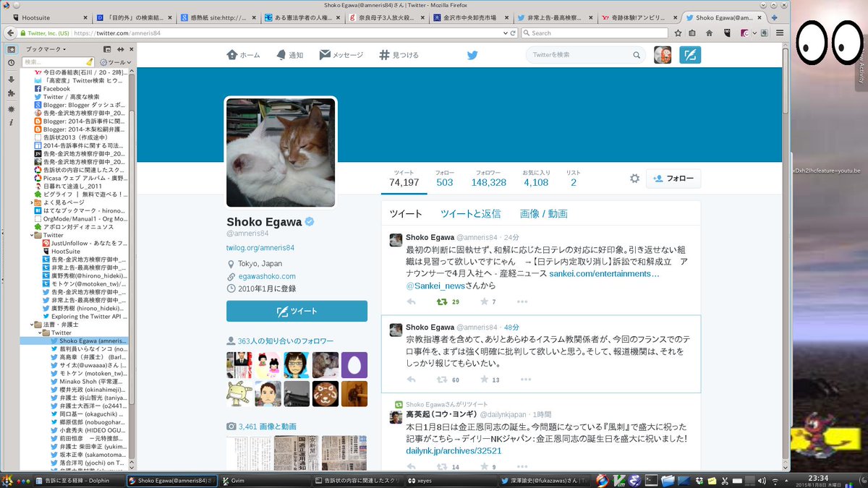Click the clear-search broom icon in bookmarks sidebar
The width and height of the screenshot is (868, 488).
pyautogui.click(x=89, y=62)
